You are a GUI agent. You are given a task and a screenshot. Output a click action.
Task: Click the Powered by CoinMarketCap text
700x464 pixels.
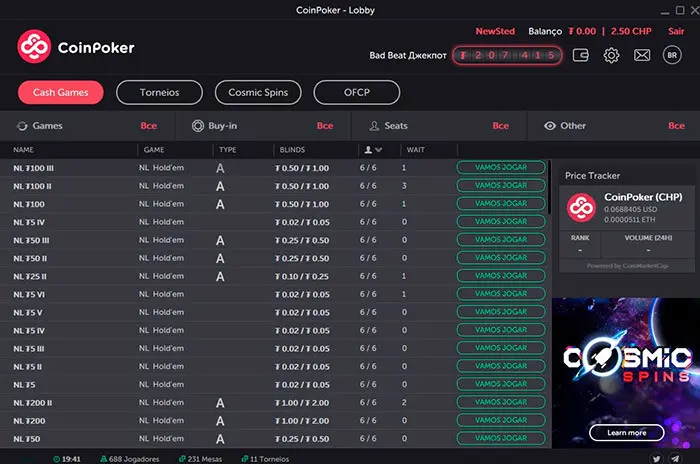627,266
